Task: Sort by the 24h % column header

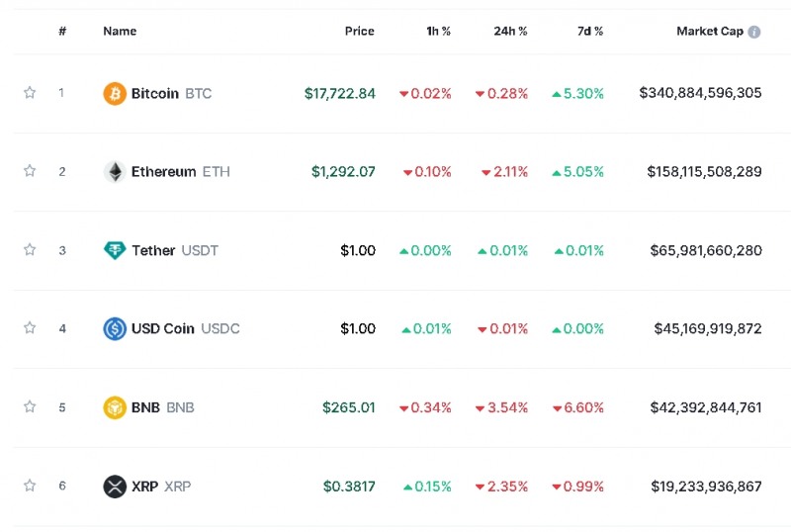Action: tap(510, 32)
